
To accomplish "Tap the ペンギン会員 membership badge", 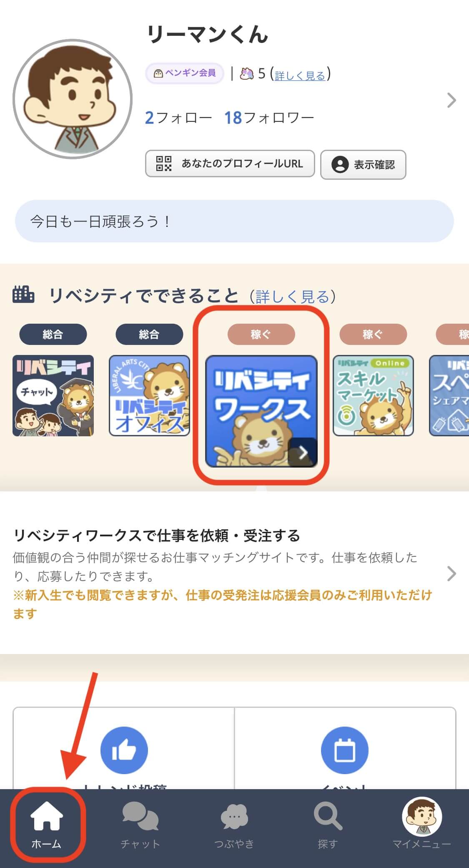I will (x=185, y=73).
